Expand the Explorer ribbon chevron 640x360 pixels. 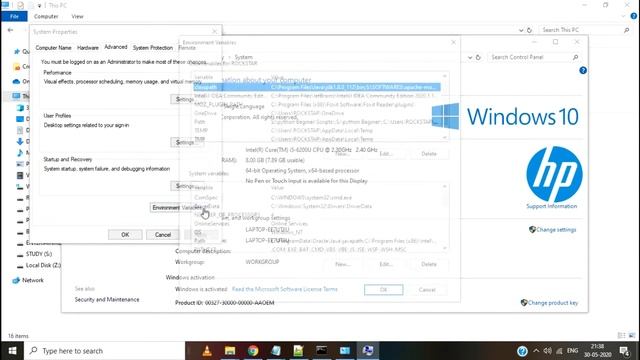click(623, 16)
